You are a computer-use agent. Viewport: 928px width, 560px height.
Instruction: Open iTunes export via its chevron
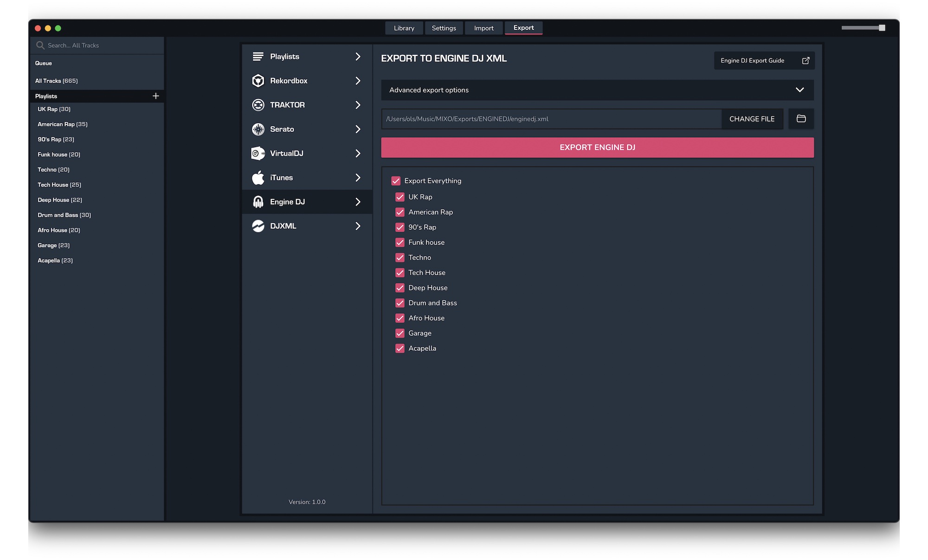tap(358, 177)
